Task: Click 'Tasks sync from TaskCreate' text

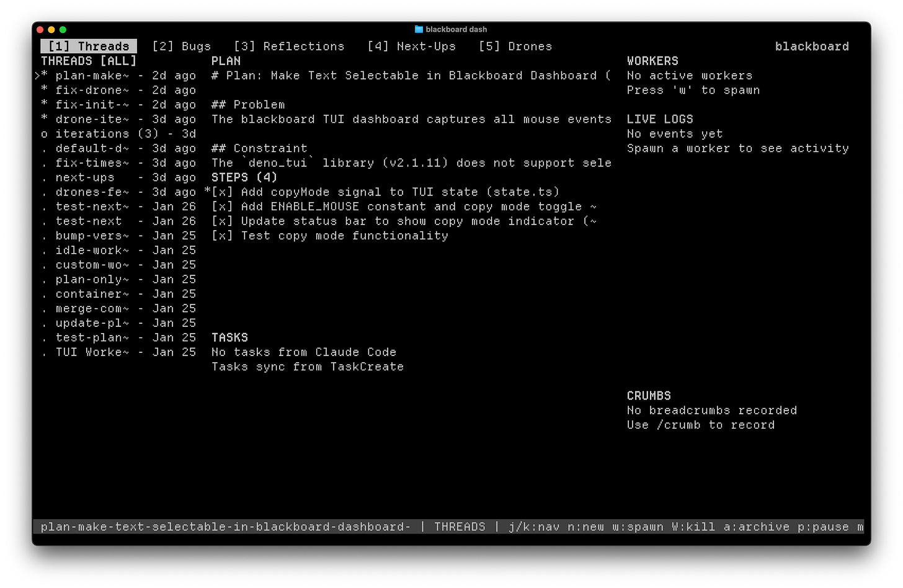Action: [308, 367]
